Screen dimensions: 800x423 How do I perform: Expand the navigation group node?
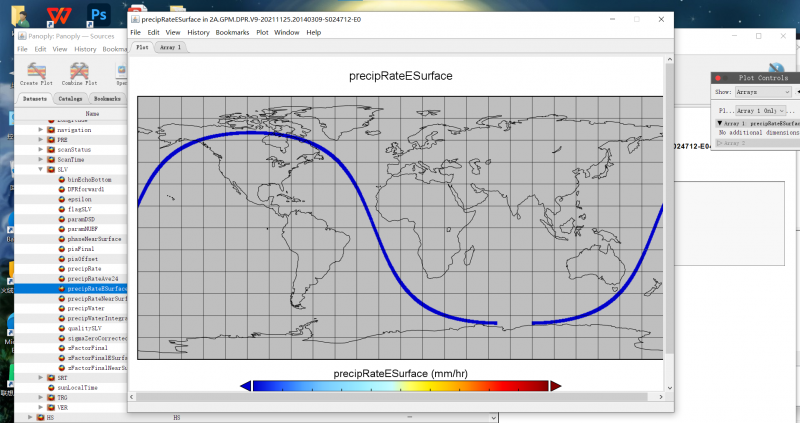coord(40,130)
